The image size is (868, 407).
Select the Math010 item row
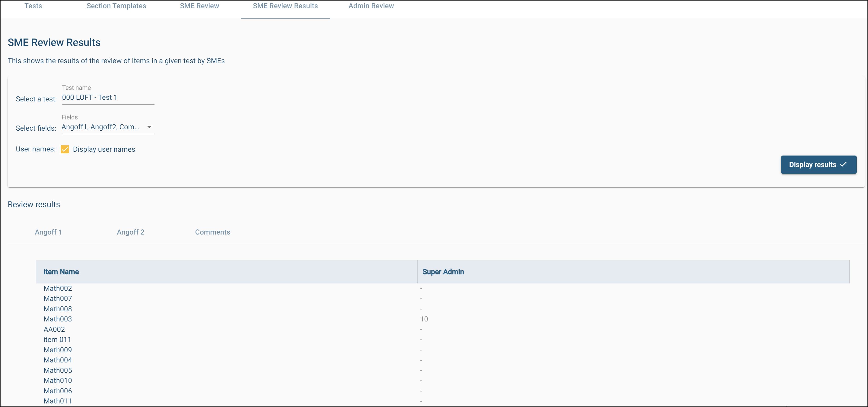tap(442, 381)
